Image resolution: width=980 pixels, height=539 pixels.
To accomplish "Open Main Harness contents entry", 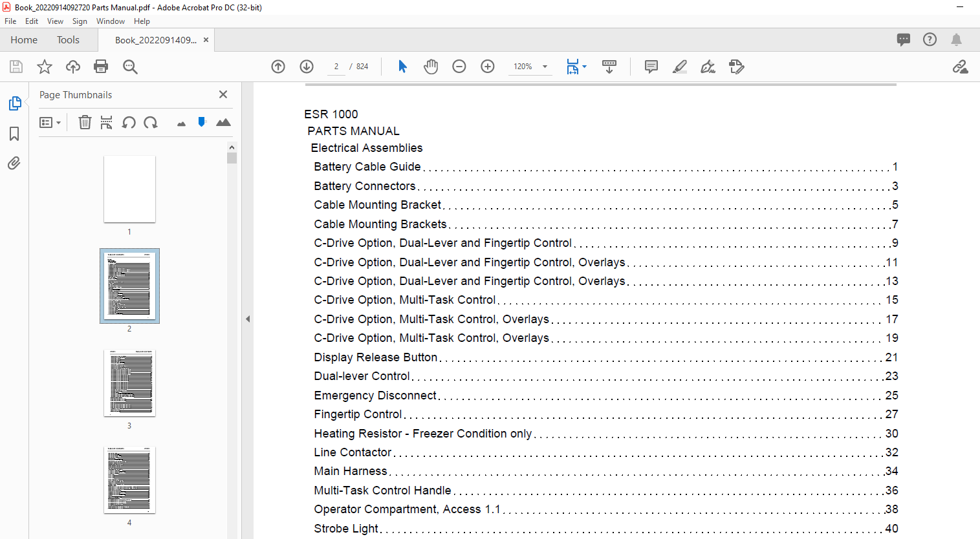I will 605,471.
